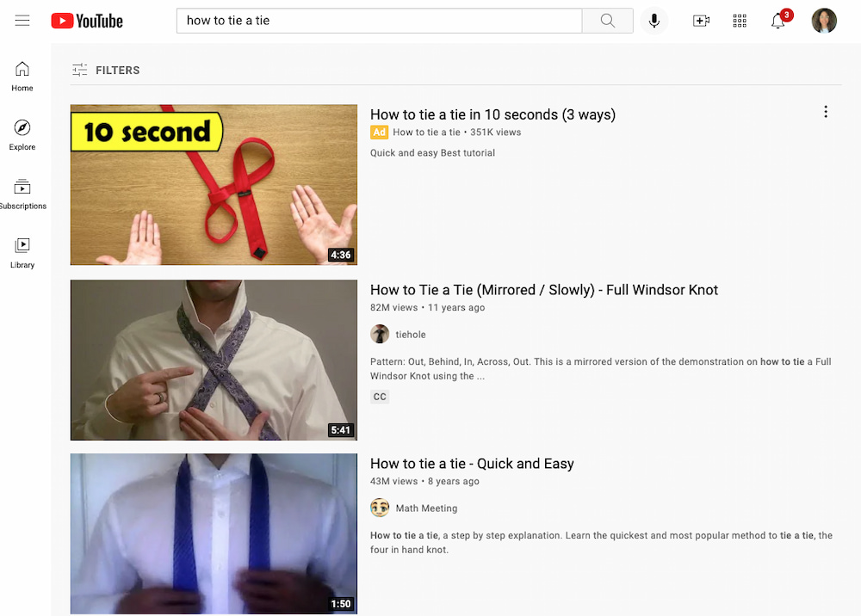
Task: Open the notifications bell
Action: click(778, 21)
